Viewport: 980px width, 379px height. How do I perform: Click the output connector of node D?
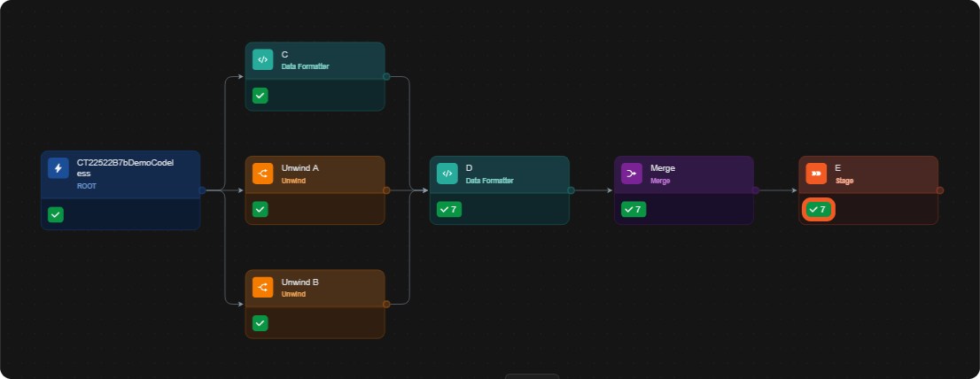571,190
